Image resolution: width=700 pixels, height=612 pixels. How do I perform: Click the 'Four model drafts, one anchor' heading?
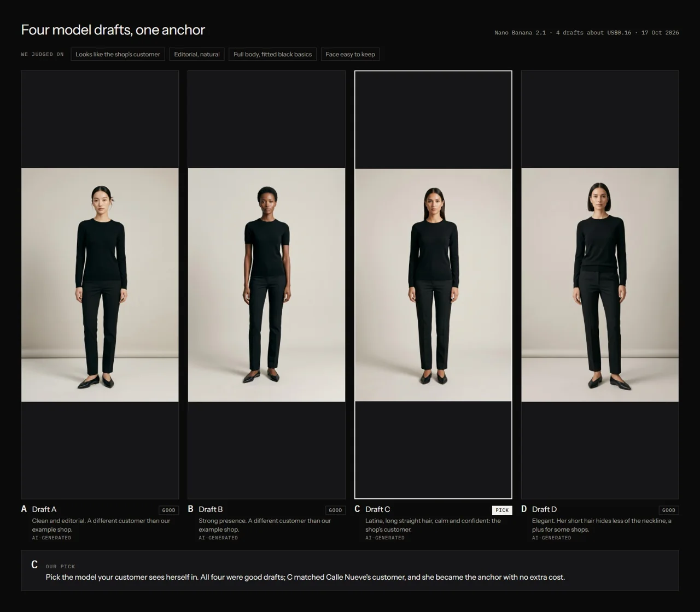113,30
